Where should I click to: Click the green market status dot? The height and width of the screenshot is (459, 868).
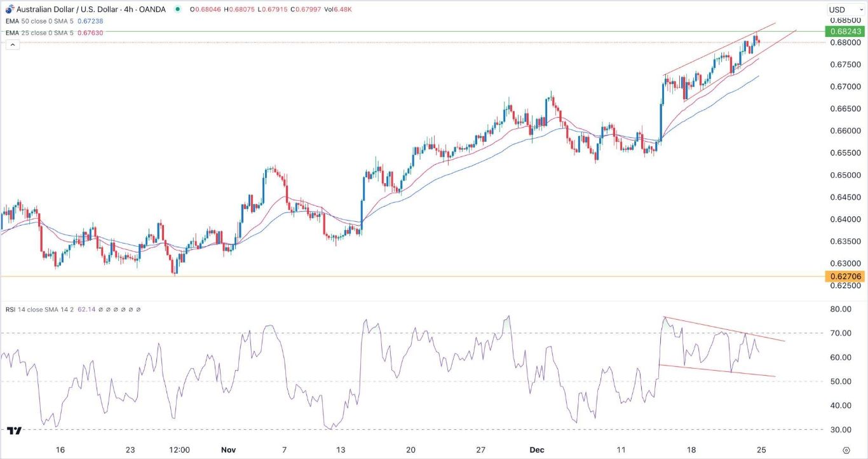coord(176,10)
